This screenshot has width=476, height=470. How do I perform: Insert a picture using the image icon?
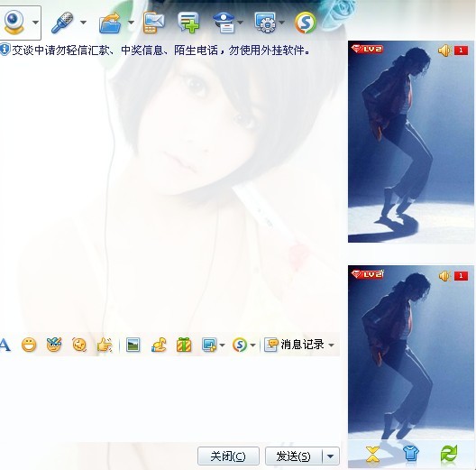133,346
